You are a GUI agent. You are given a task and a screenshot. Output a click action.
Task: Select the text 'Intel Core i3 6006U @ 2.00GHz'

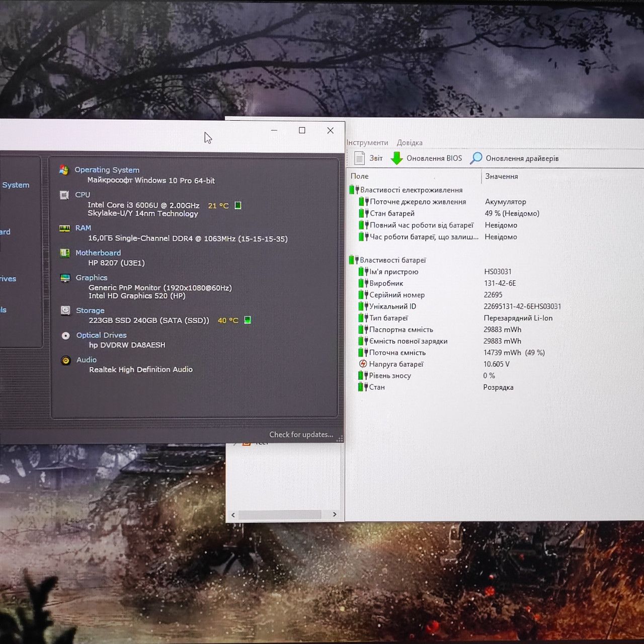pyautogui.click(x=143, y=205)
